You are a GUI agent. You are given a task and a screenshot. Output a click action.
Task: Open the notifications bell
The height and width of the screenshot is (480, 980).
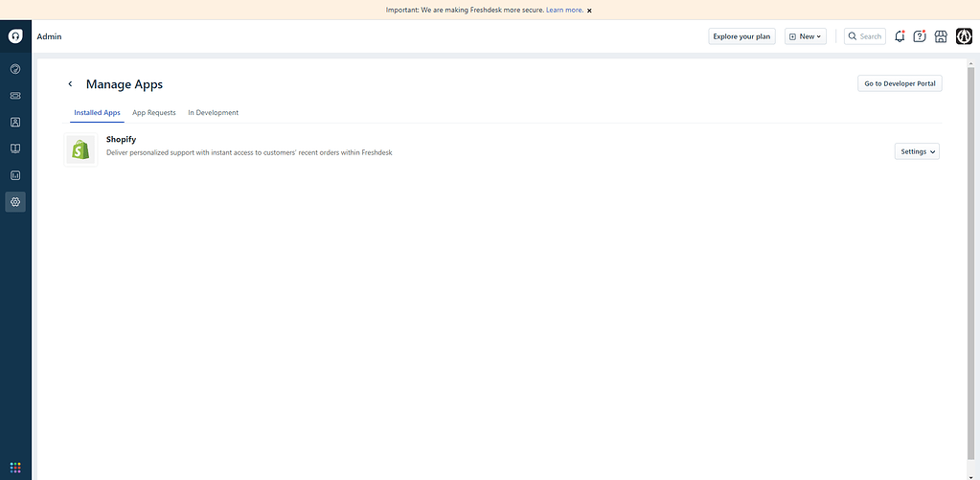pyautogui.click(x=899, y=36)
